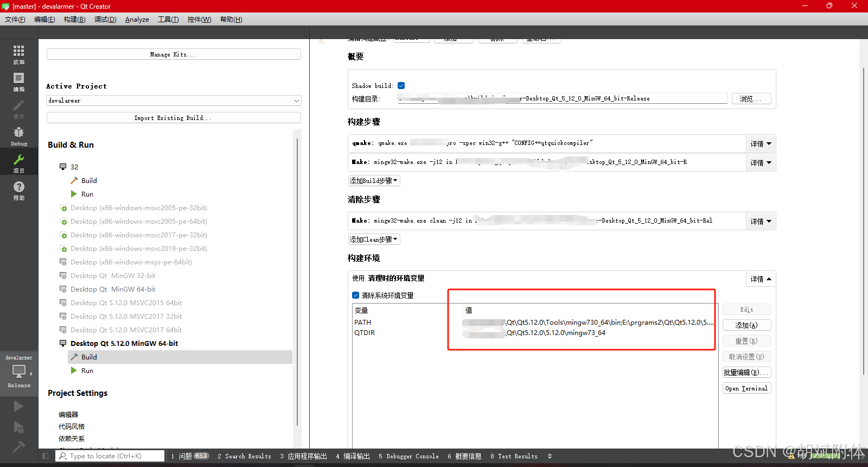Image resolution: width=868 pixels, height=467 pixels.
Task: Open Dependencies project settings
Action: (x=72, y=438)
